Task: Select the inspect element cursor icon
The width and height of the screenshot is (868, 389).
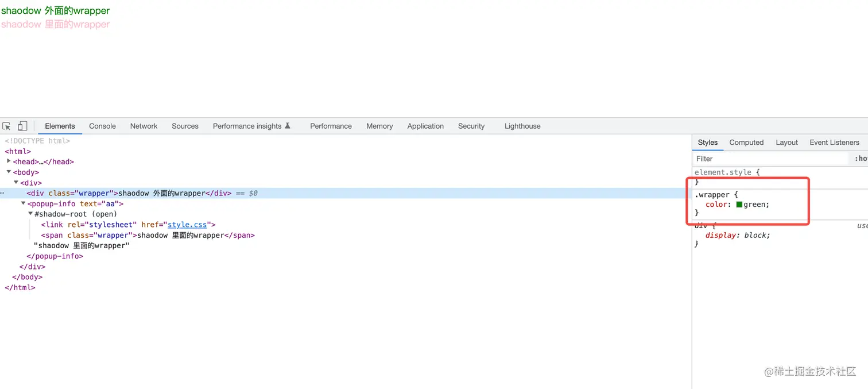Action: pos(6,125)
